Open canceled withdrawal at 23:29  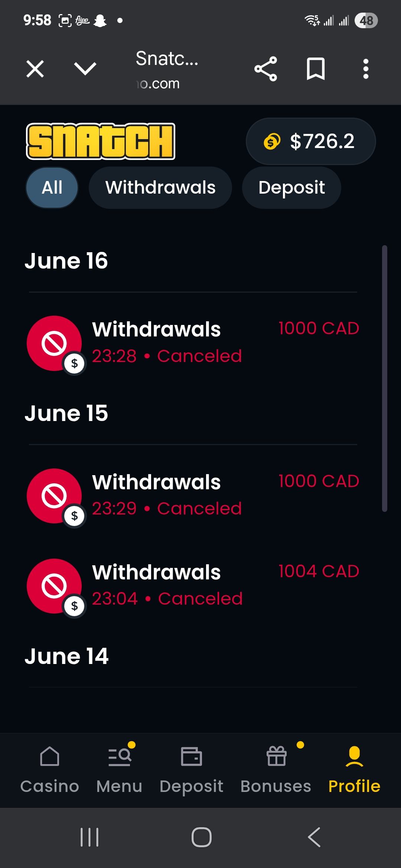click(193, 495)
